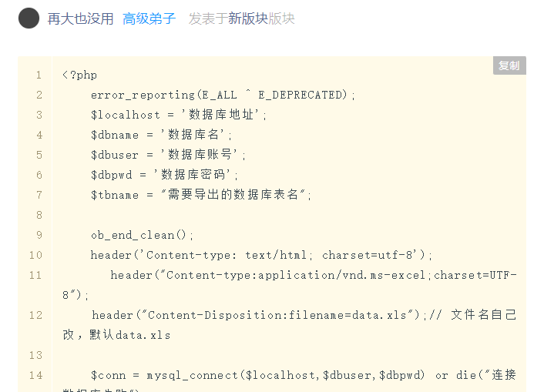544x392 pixels.
Task: Click the mysql_connect code line
Action: pyautogui.click(x=290, y=380)
